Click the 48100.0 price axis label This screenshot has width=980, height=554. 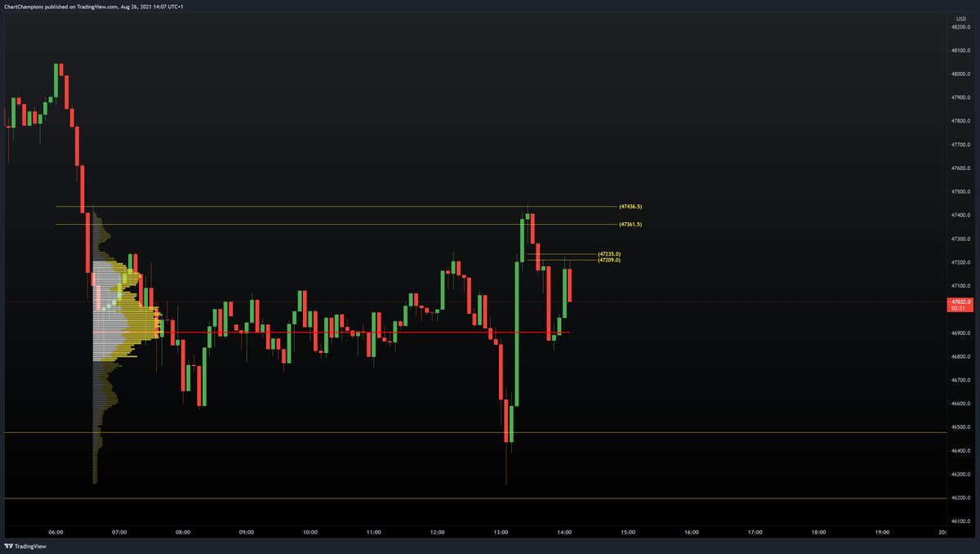960,51
